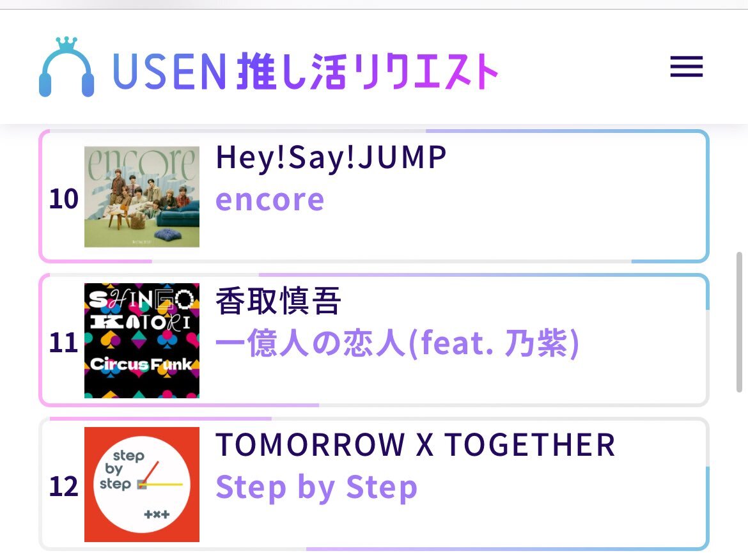The height and width of the screenshot is (560, 748).
Task: Select the Hey!Say!JUMP artist name
Action: 331,158
